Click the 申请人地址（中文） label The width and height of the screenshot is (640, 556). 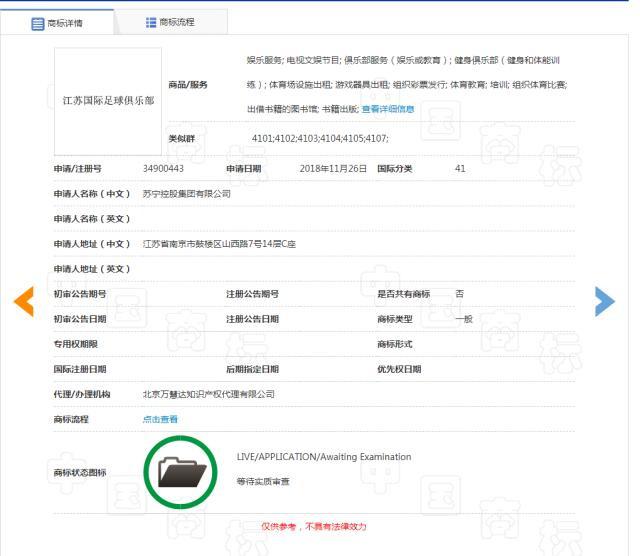(92, 244)
